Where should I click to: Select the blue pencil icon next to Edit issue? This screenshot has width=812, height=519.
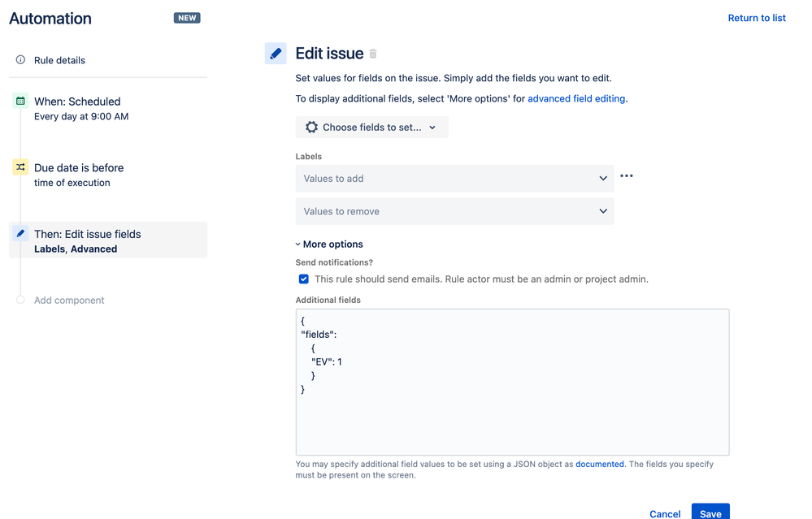[x=275, y=53]
